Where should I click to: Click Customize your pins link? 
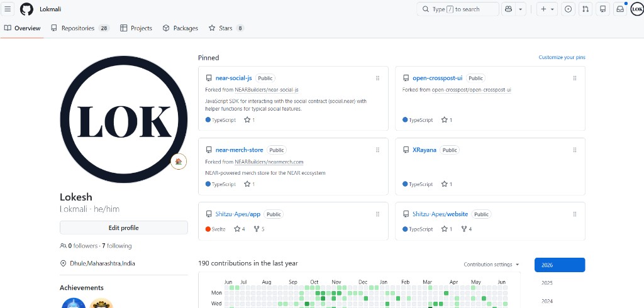tap(562, 57)
